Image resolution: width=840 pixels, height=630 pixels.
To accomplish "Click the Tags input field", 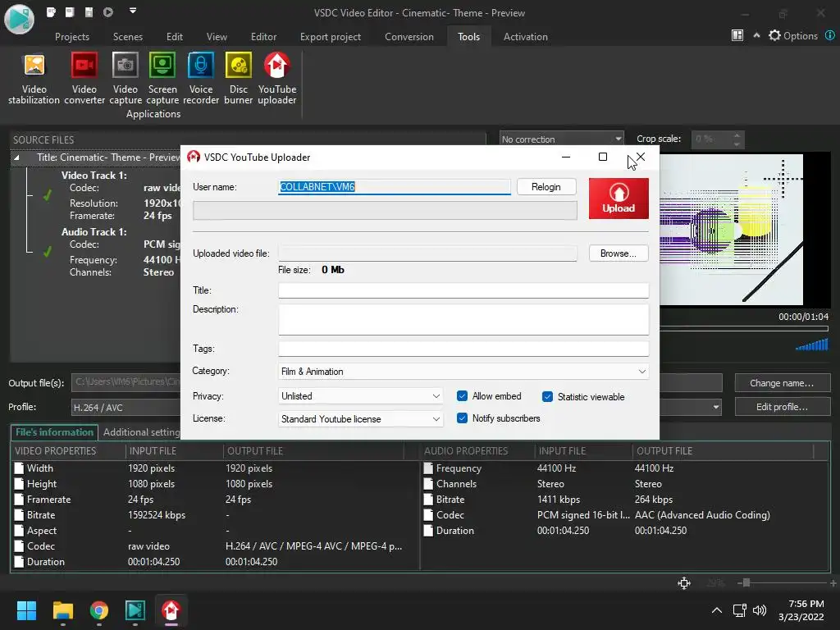I will point(463,349).
